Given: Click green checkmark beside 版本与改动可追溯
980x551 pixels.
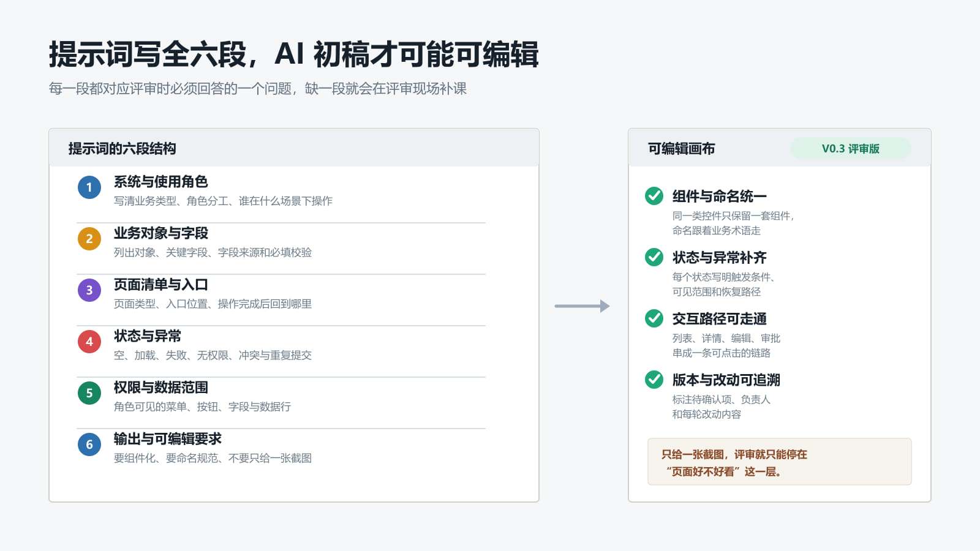Looking at the screenshot, I should click(x=654, y=380).
